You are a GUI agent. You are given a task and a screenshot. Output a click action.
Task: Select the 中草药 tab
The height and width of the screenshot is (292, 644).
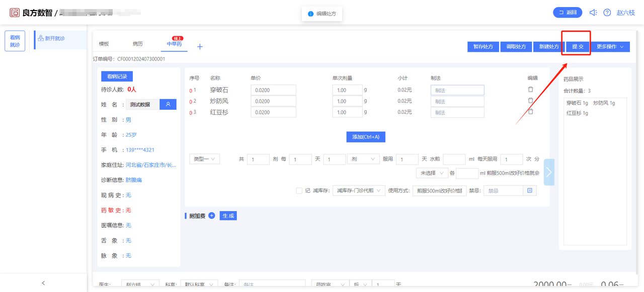[175, 44]
